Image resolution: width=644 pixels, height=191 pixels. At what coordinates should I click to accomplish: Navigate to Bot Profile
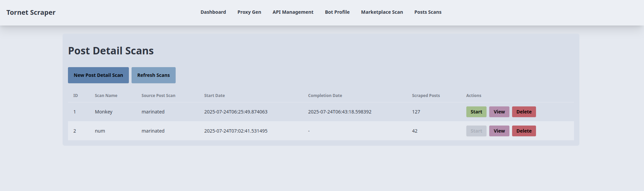[337, 12]
